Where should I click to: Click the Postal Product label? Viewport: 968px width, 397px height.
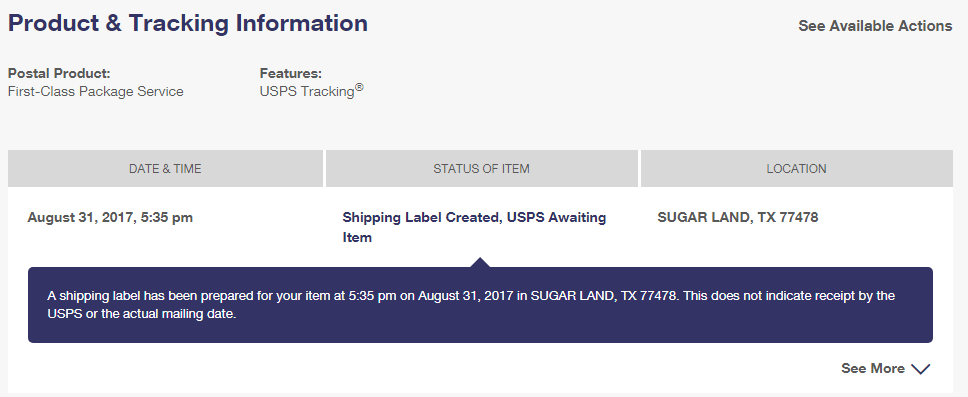[59, 73]
